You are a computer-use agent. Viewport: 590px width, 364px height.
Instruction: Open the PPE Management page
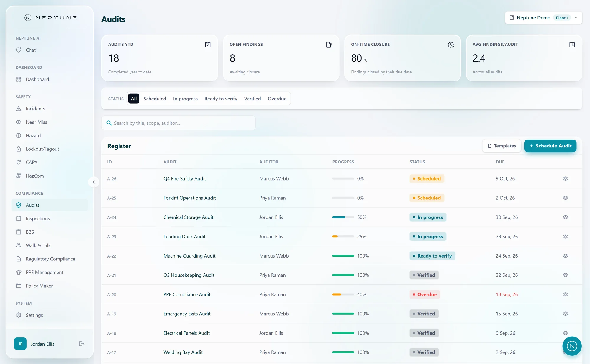[x=50, y=272]
